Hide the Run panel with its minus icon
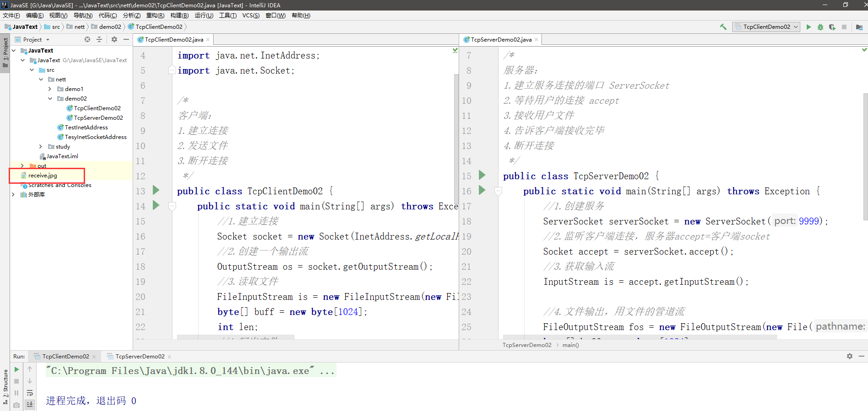Image resolution: width=868 pixels, height=411 pixels. [862, 356]
